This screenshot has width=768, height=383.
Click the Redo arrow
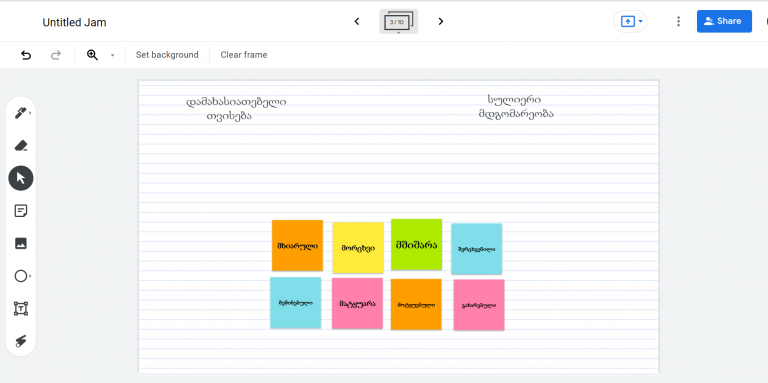pyautogui.click(x=56, y=55)
